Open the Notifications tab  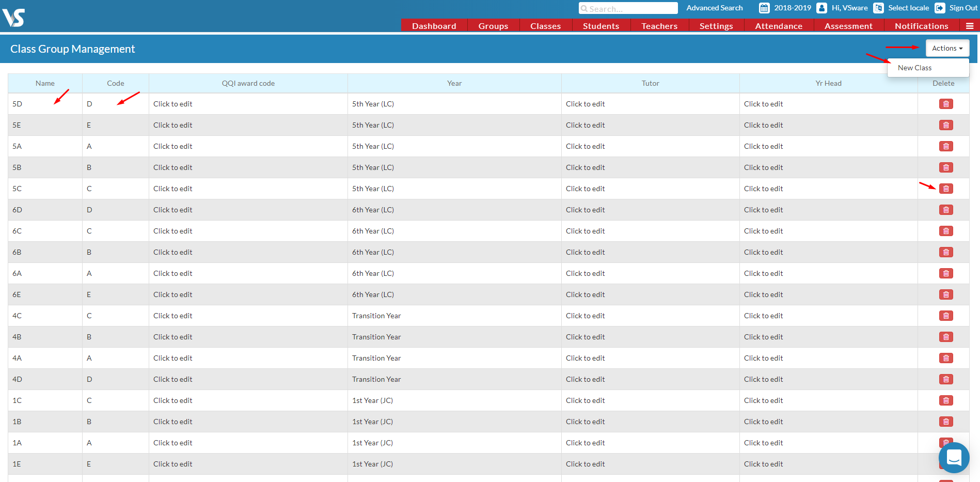coord(922,26)
